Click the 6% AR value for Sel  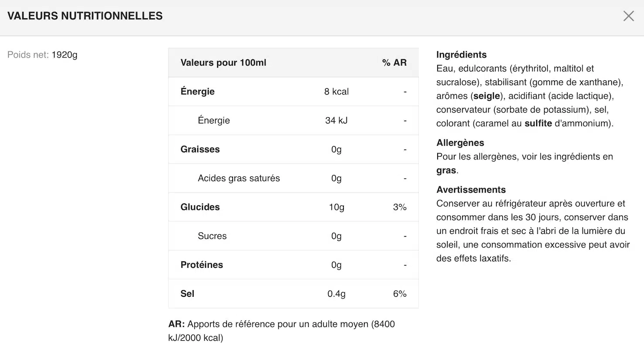coord(400,294)
